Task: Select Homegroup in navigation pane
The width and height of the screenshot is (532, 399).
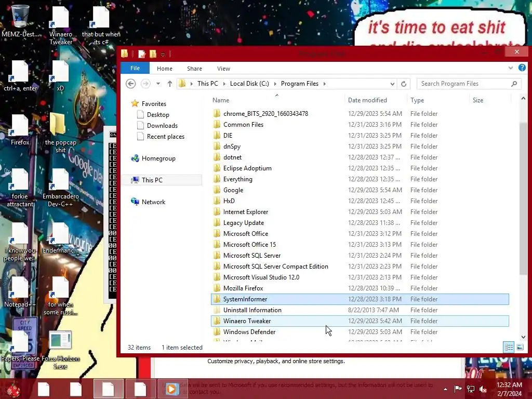Action: [158, 158]
